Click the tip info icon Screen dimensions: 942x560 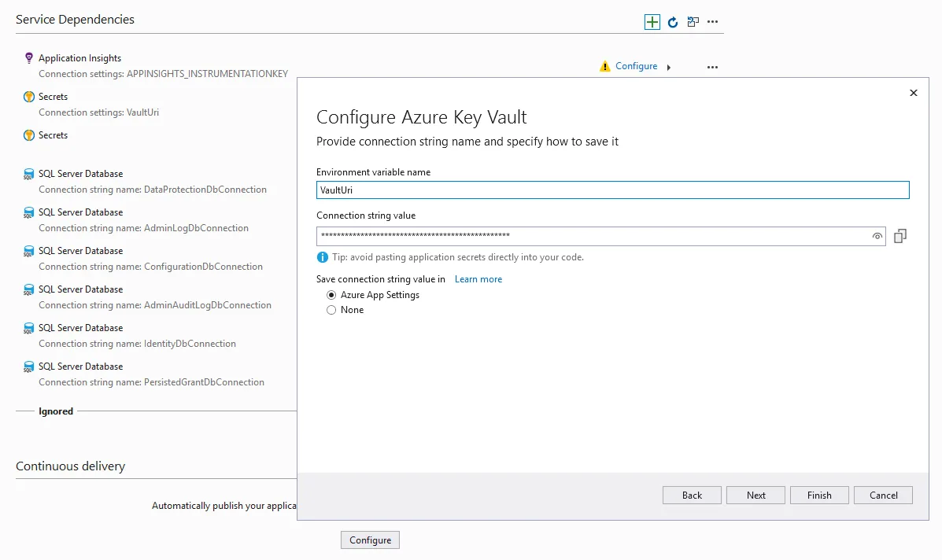coord(322,257)
